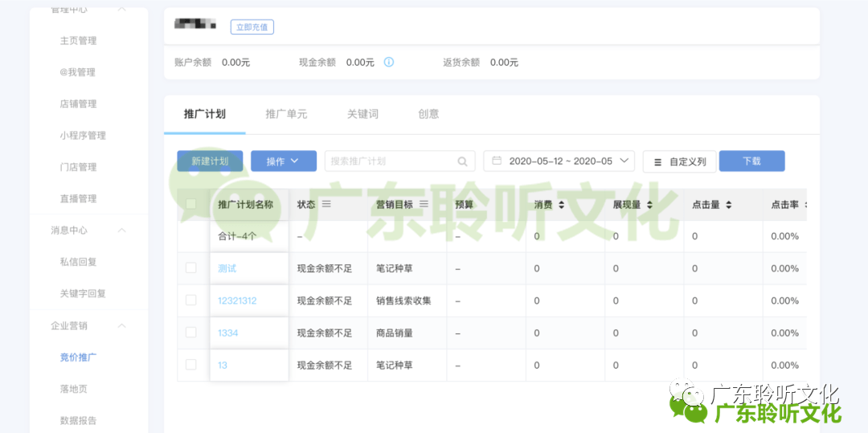Check the box for plan 测试
Viewport: 868px width, 433px height.
pos(191,268)
